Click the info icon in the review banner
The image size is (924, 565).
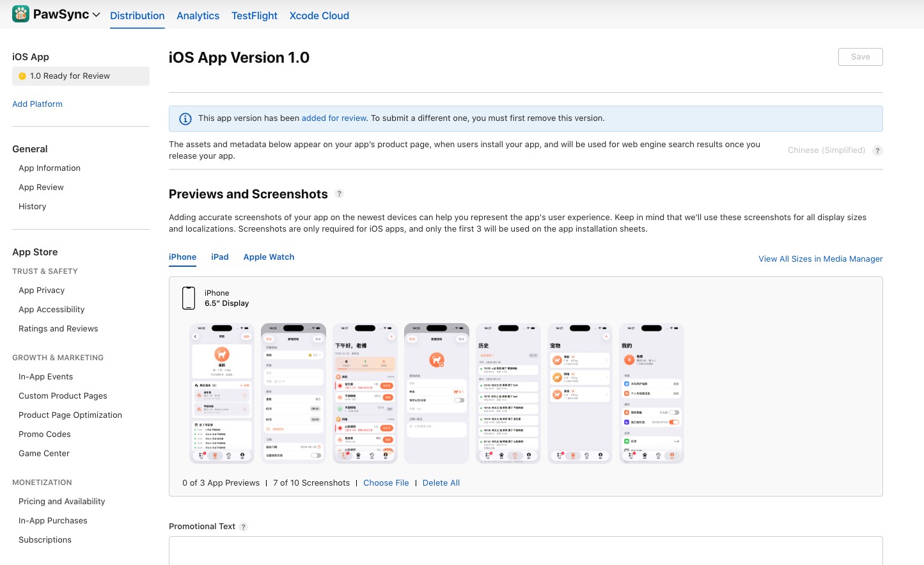coord(185,119)
